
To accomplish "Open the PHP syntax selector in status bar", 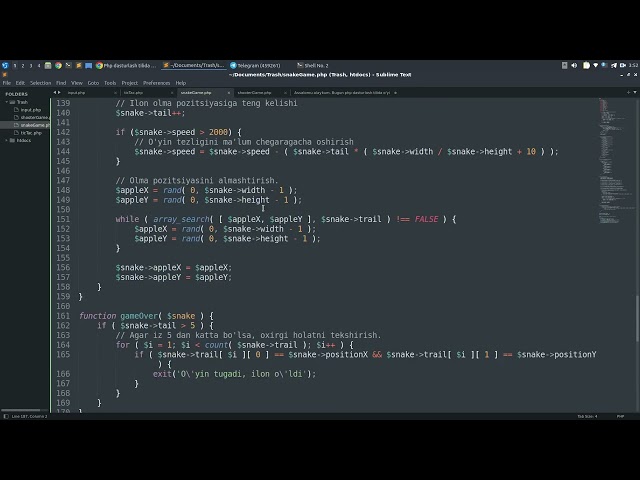I will pyautogui.click(x=620, y=416).
